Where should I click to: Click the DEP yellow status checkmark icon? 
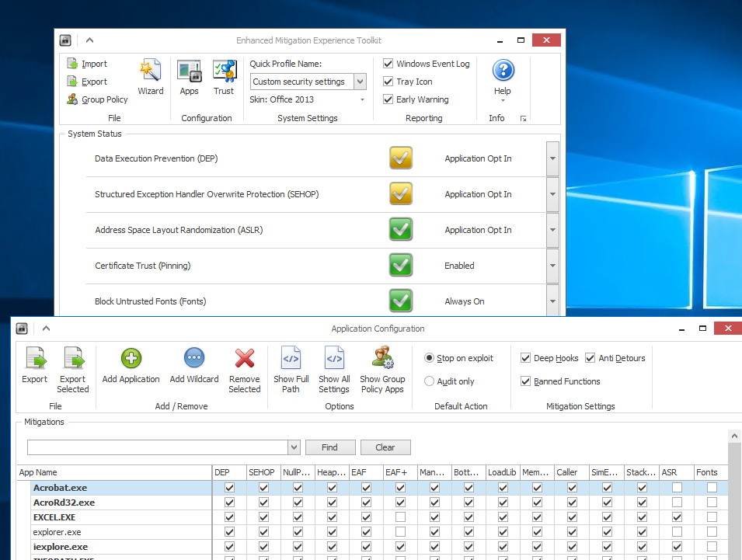(401, 158)
